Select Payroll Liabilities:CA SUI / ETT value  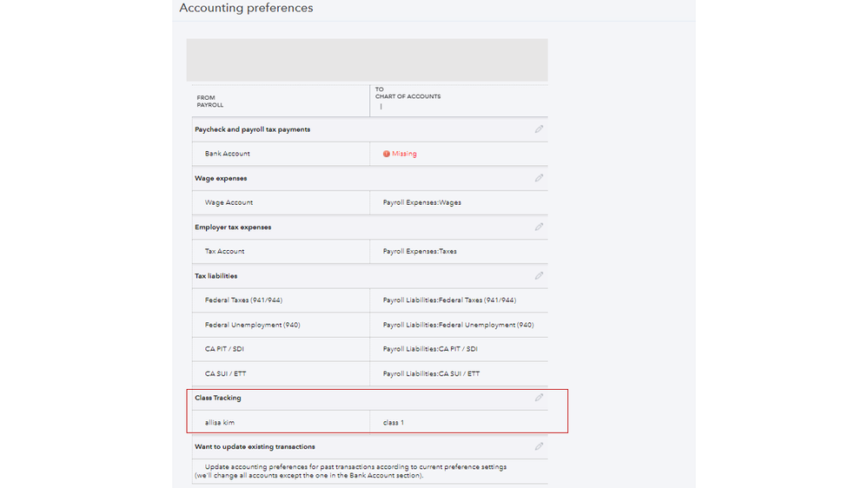(x=431, y=373)
